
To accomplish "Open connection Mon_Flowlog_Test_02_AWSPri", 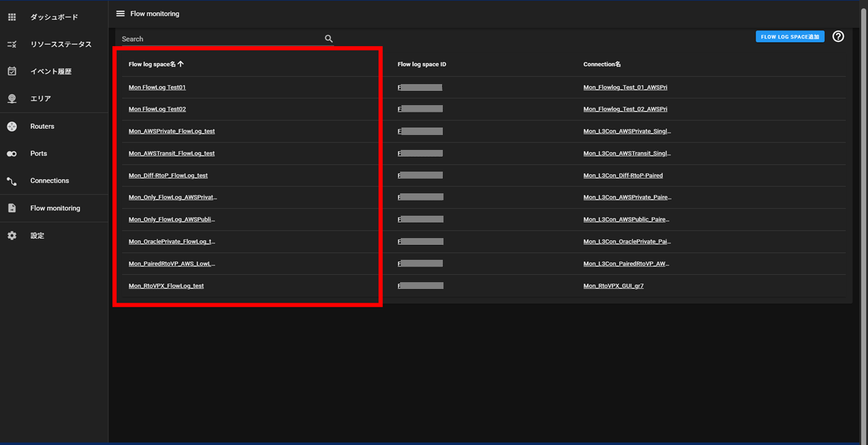I will click(x=625, y=109).
